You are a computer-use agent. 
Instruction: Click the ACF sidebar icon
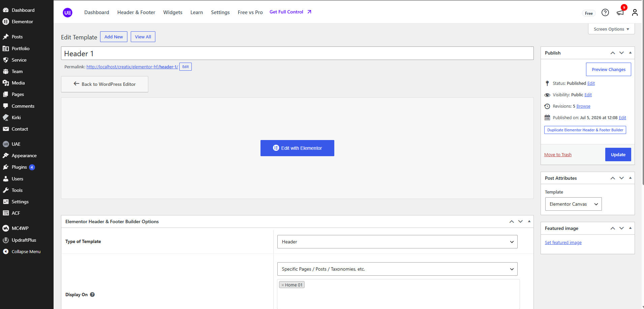click(x=6, y=213)
